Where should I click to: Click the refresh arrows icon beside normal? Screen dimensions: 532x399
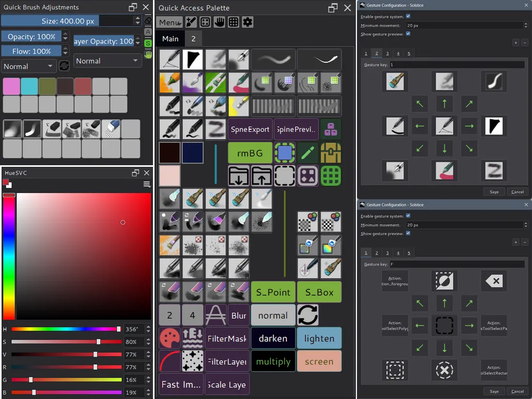pyautogui.click(x=308, y=315)
